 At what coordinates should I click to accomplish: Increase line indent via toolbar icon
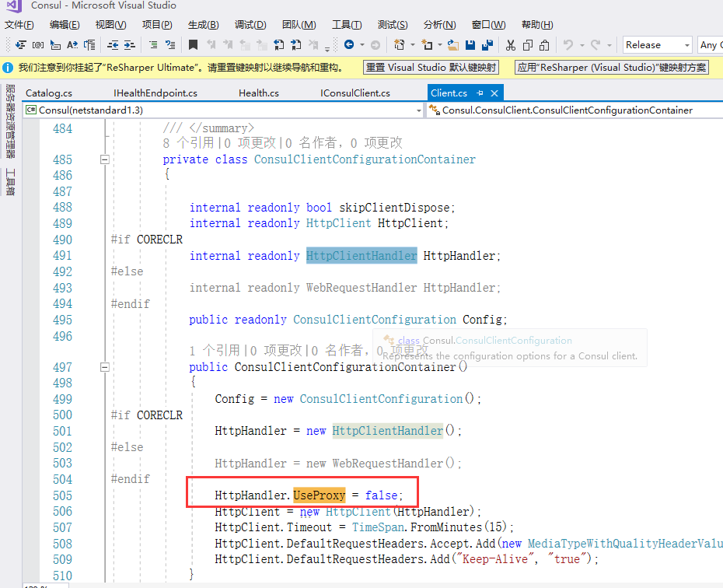130,45
